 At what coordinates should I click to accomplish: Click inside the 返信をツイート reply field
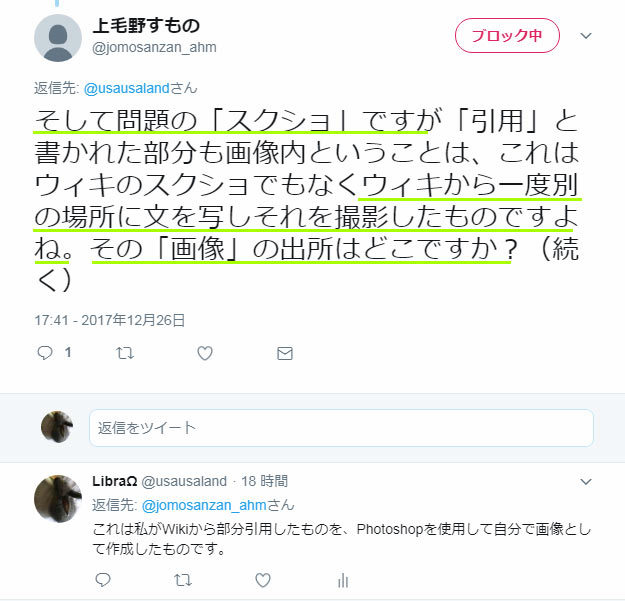click(x=342, y=428)
